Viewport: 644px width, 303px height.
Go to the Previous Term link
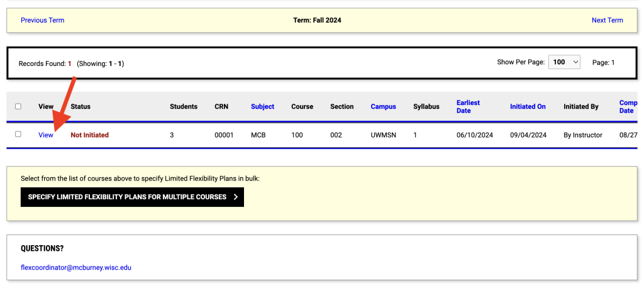tap(42, 20)
